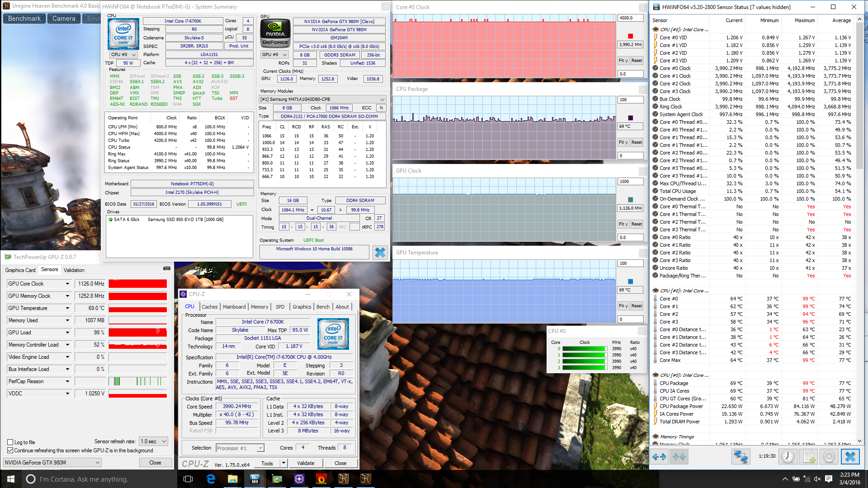Start logging with the sheet-plus icon

809,457
